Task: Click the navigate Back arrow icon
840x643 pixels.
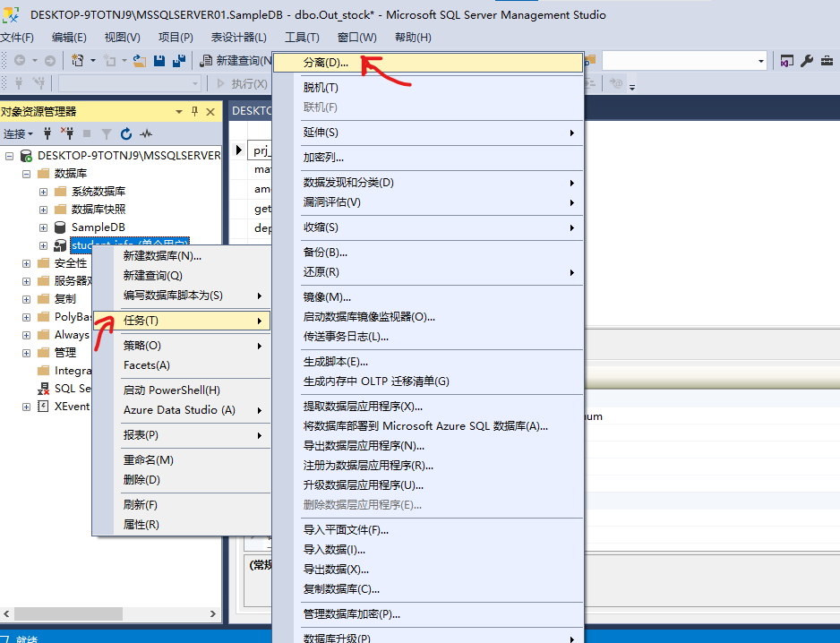Action: click(x=20, y=61)
